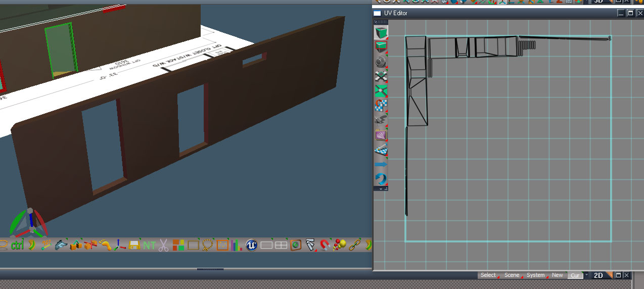Open the purple texture image icon

pos(381,135)
